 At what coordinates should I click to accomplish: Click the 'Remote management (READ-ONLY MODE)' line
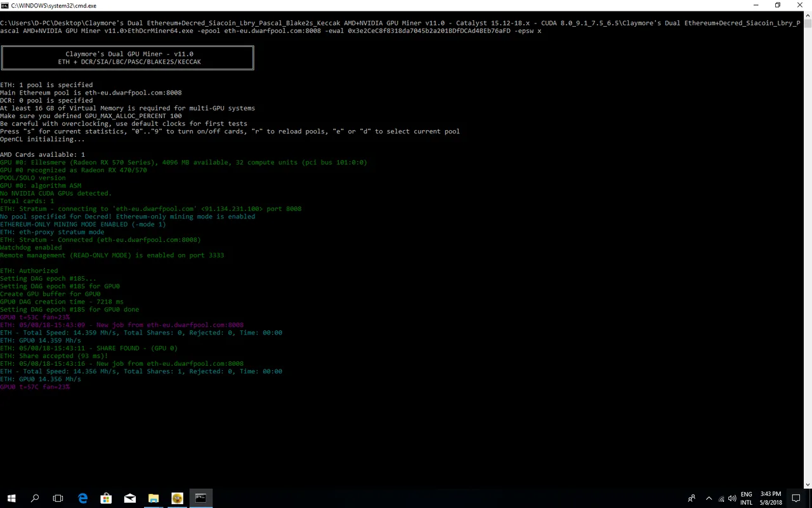coord(112,255)
